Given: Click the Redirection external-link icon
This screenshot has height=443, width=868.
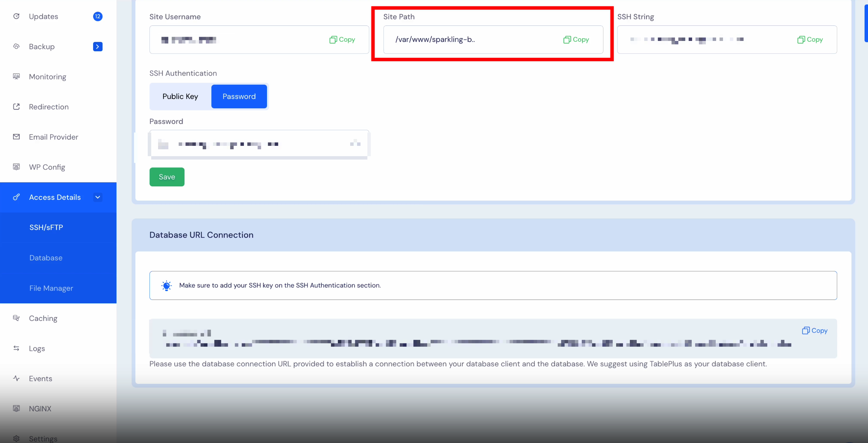Looking at the screenshot, I should click(16, 107).
